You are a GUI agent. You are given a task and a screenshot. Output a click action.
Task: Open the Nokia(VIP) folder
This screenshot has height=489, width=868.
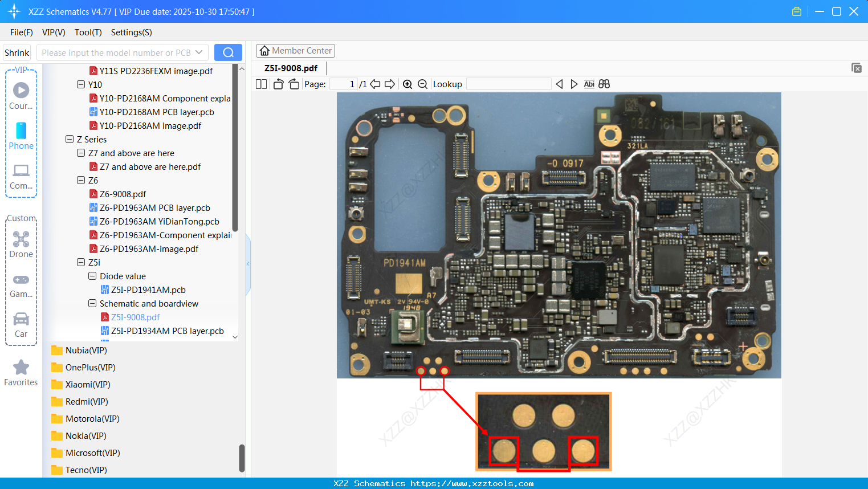79,435
